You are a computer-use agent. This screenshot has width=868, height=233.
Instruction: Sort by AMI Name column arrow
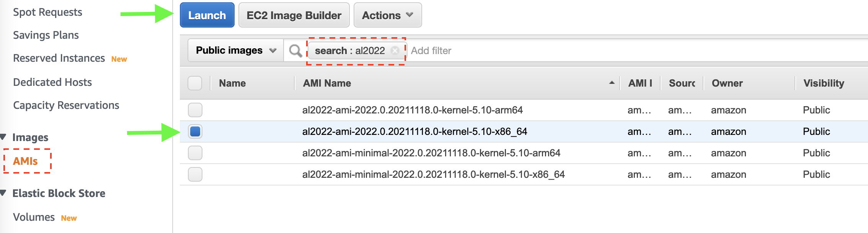pos(612,83)
